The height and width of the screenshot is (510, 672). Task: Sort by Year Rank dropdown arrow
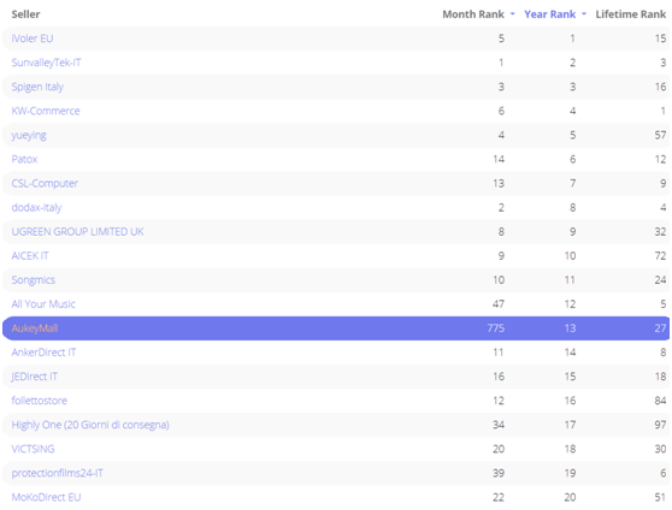584,14
